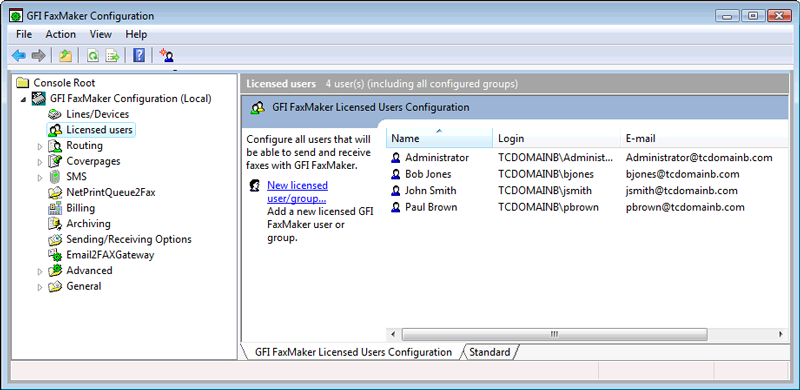This screenshot has width=800, height=390.
Task: Expand the Coverpages tree node
Action: (40, 162)
